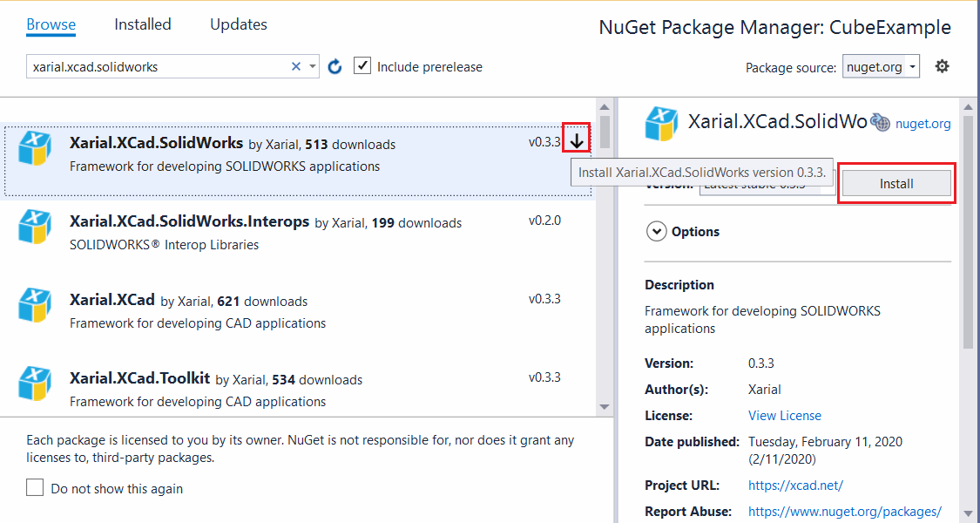Click the Xarial.XCad.Toolkit package icon
The image size is (980, 523).
click(x=34, y=384)
